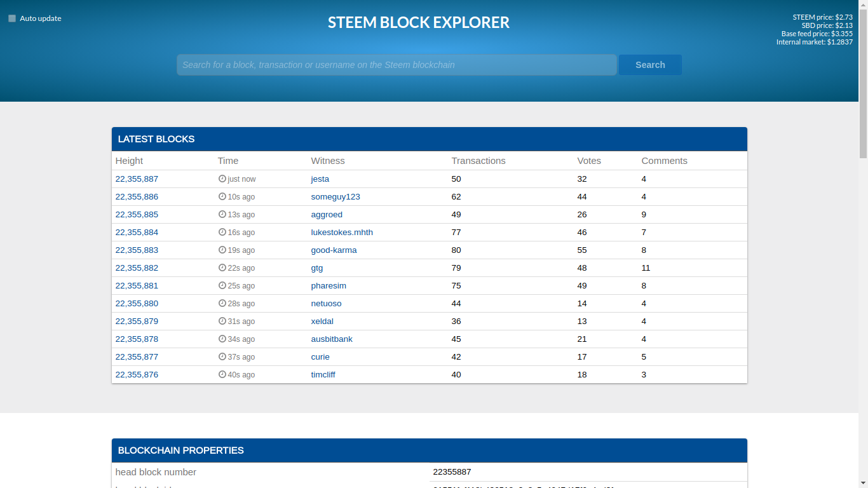Viewport: 868px width, 488px height.
Task: View witness ausbitbank page
Action: tap(331, 339)
